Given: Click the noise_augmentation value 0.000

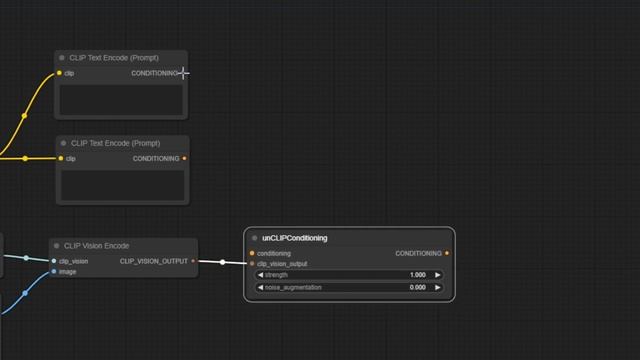Looking at the screenshot, I should [418, 287].
